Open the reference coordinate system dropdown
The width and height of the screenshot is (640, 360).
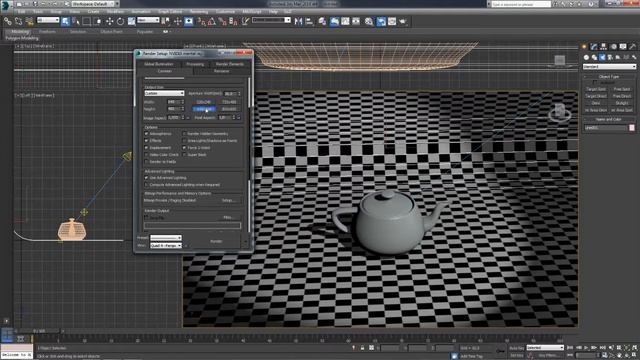148,20
